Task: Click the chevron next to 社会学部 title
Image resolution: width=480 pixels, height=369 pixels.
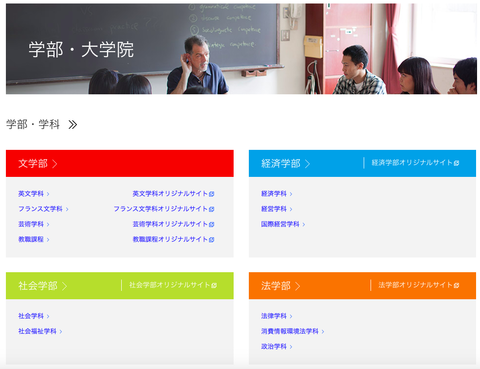Action: click(64, 286)
